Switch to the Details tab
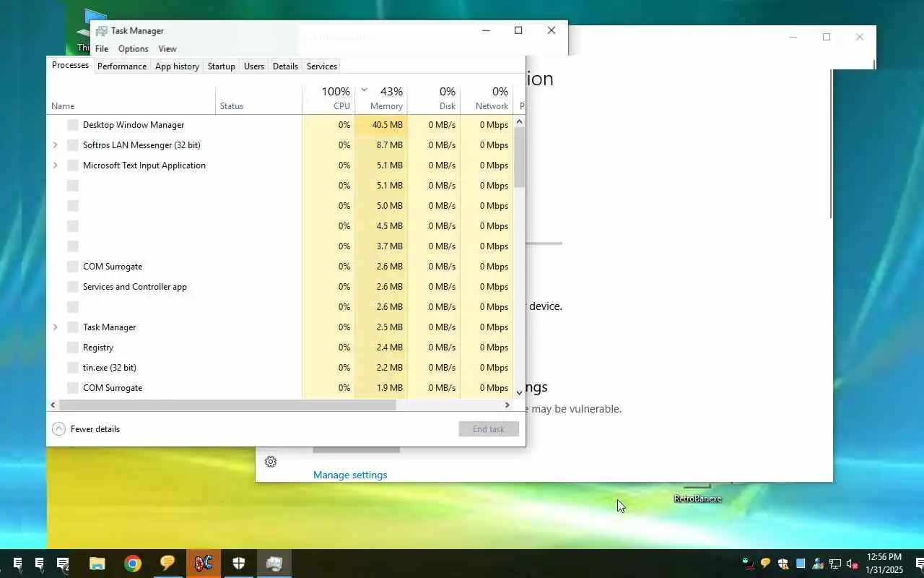The height and width of the screenshot is (578, 924). pyautogui.click(x=285, y=66)
